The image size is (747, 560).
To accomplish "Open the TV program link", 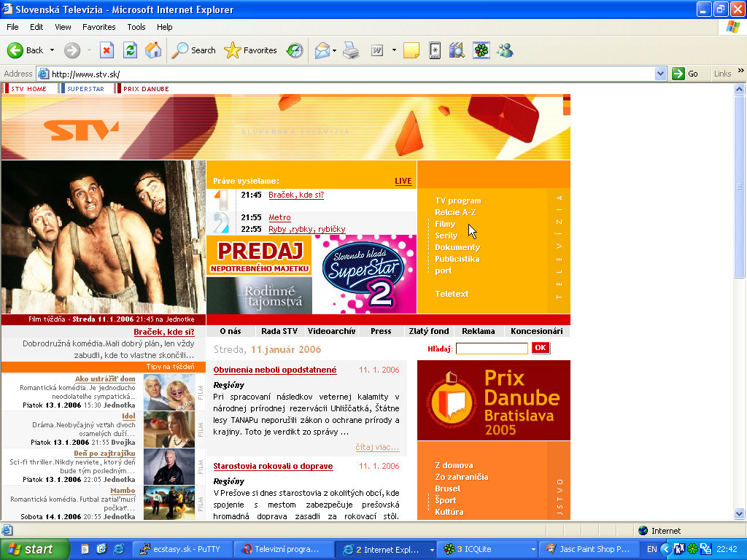I will point(458,201).
